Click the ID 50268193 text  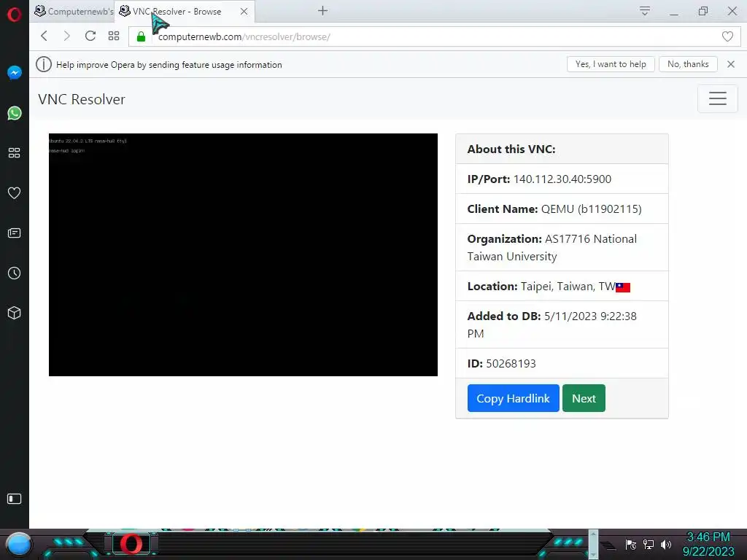point(501,363)
